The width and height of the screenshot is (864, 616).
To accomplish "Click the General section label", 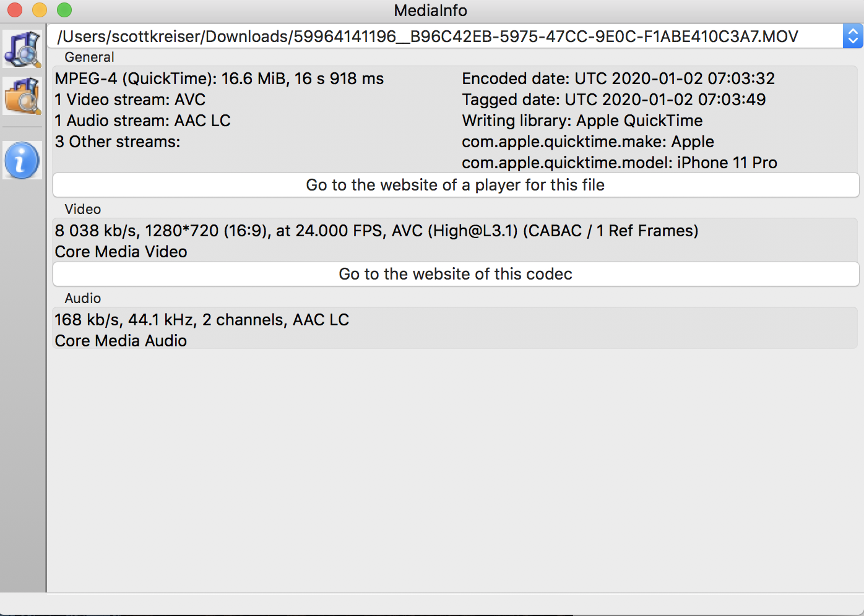I will [89, 58].
